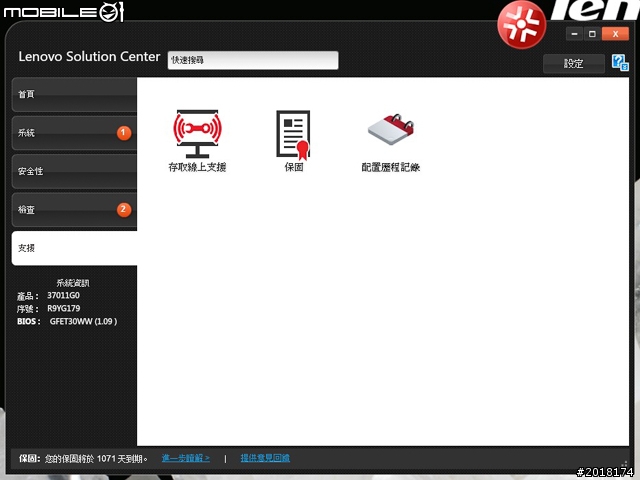Screen dimensions: 640x480
Task: Click the serial number R9YG179
Action: (63, 308)
